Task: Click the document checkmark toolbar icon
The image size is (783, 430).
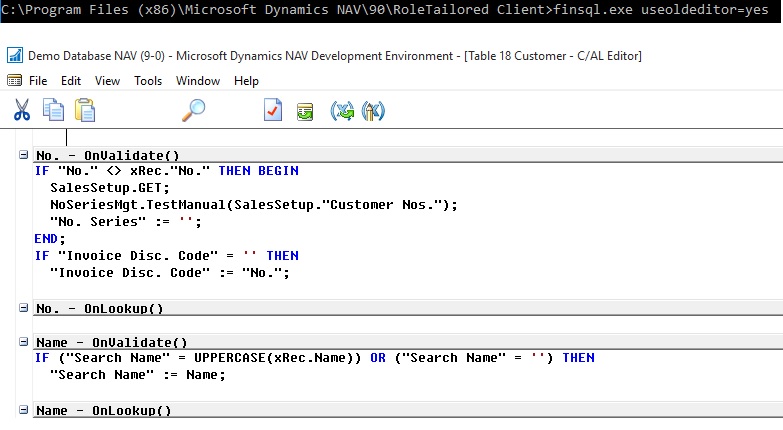Action: point(273,110)
